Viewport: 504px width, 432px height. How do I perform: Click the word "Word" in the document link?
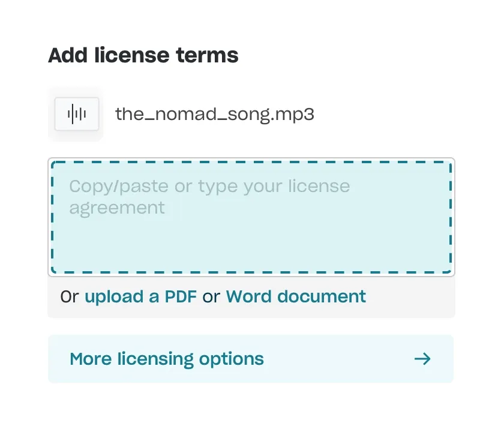coord(247,296)
